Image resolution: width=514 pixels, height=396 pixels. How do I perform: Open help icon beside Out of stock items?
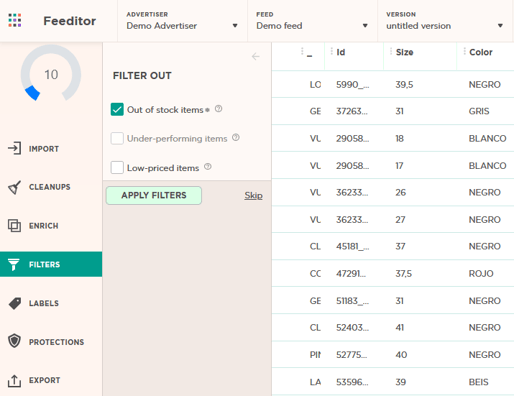pyautogui.click(x=218, y=109)
